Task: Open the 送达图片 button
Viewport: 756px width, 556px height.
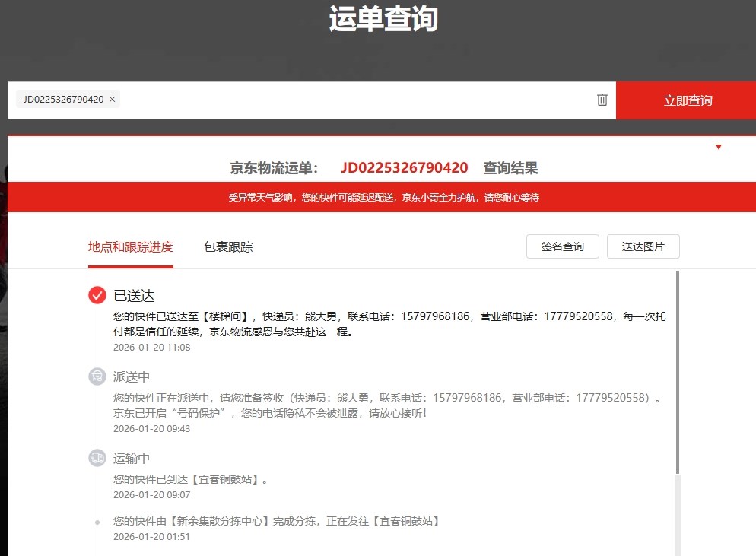Action: [643, 246]
